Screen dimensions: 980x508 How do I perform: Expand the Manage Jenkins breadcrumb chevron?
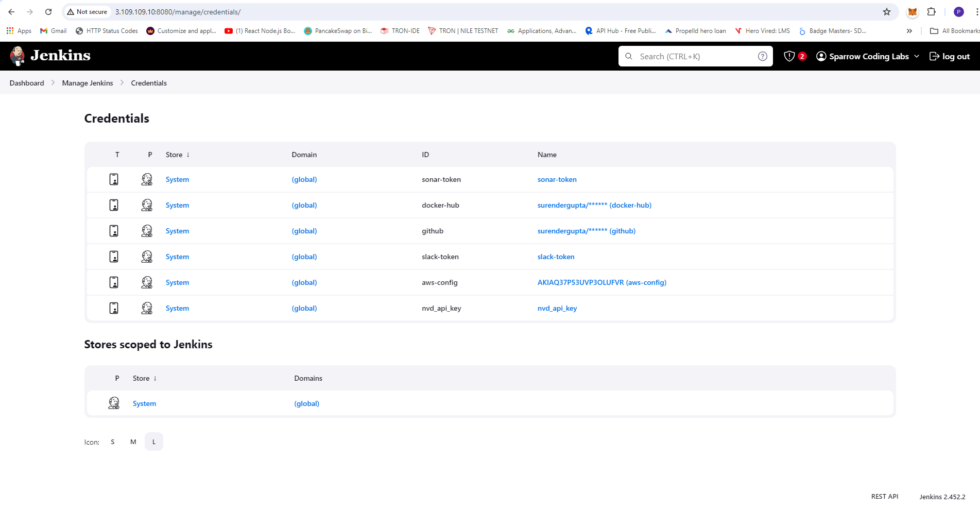(122, 83)
